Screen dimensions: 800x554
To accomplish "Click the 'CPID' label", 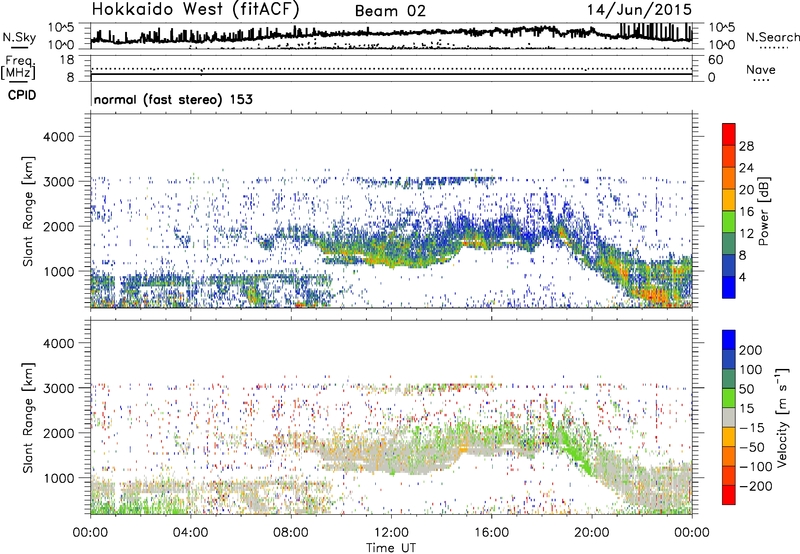I will pyautogui.click(x=22, y=95).
